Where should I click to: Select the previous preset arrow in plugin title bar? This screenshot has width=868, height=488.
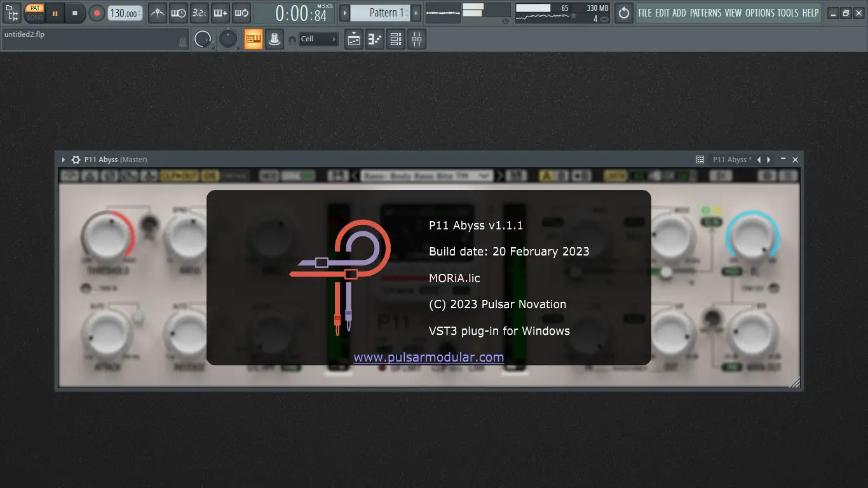pos(759,159)
